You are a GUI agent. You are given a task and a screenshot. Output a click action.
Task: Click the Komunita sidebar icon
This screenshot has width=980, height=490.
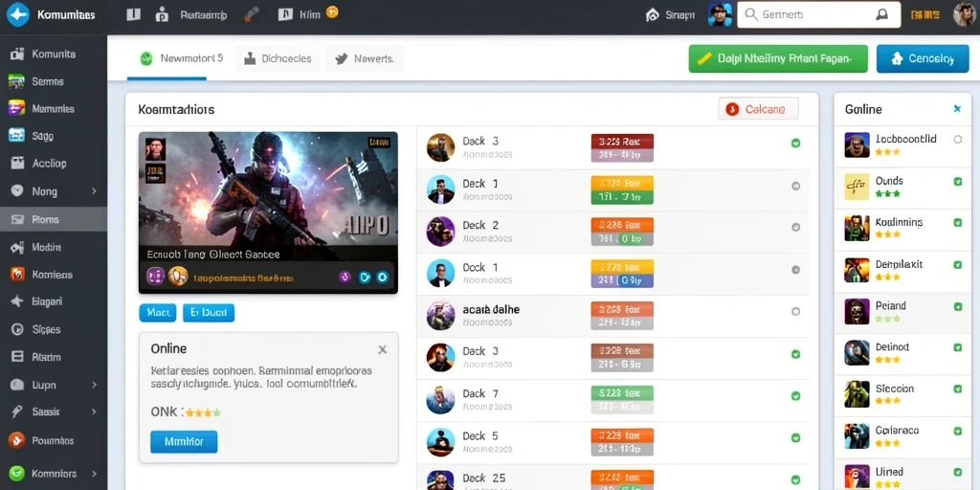click(17, 54)
